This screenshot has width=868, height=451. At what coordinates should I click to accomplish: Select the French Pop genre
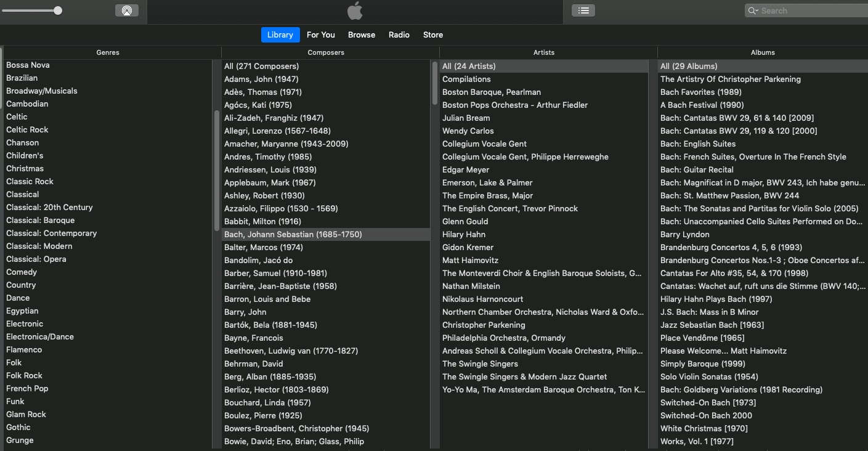27,388
